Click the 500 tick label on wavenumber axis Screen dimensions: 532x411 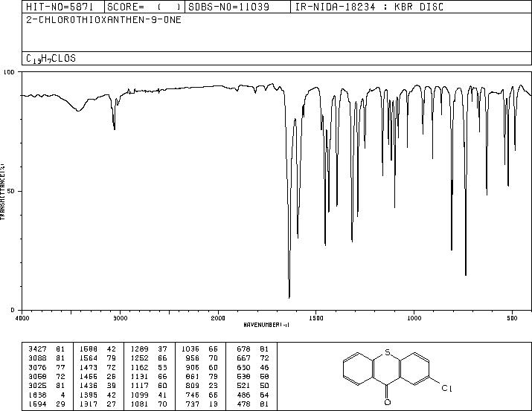point(512,318)
